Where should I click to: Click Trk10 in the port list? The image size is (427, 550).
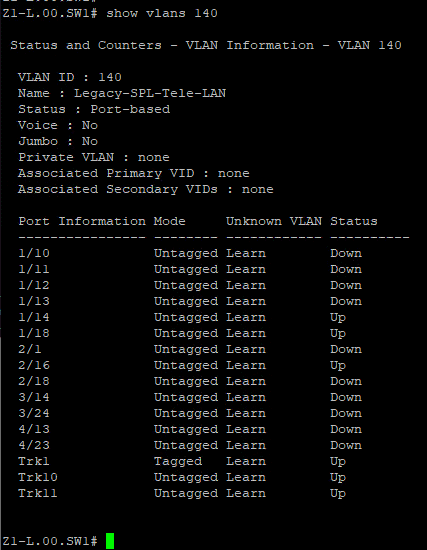[x=38, y=477]
